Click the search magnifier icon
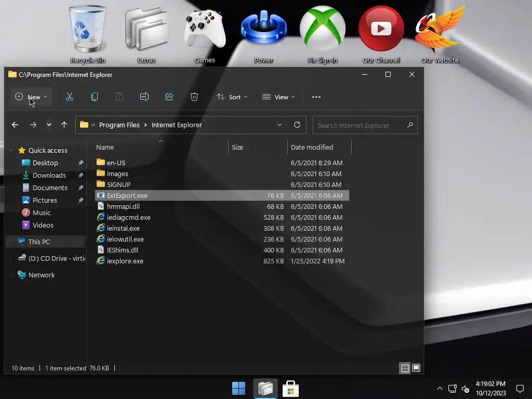The image size is (532, 399). 410,125
